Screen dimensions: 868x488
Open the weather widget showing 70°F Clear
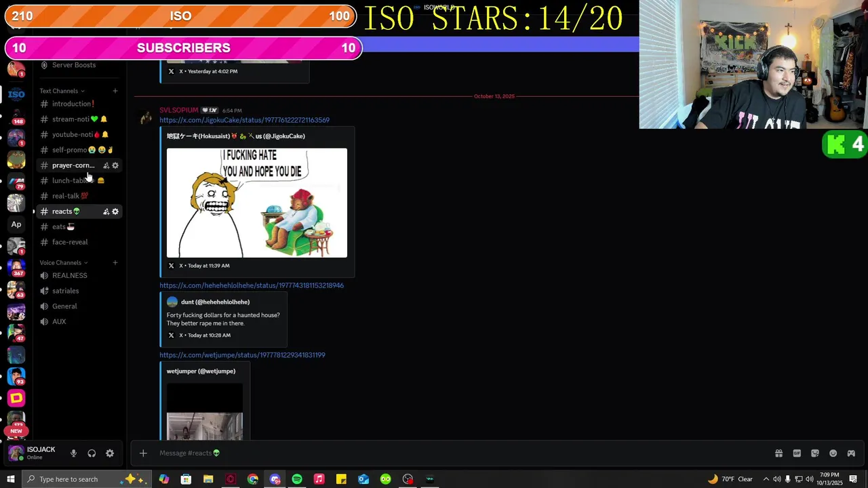[730, 479]
